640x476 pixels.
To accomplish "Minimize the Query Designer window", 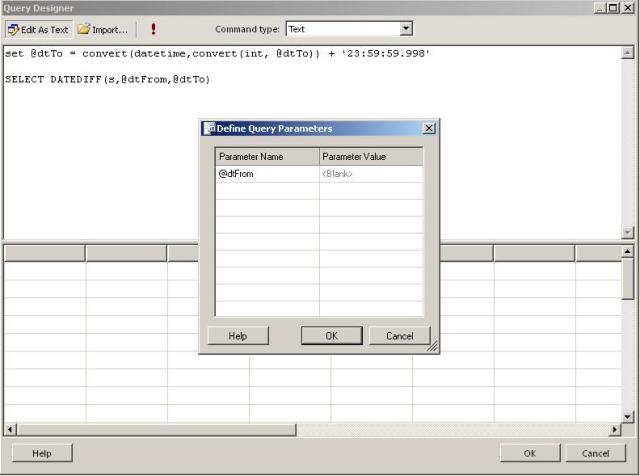I will point(600,7).
